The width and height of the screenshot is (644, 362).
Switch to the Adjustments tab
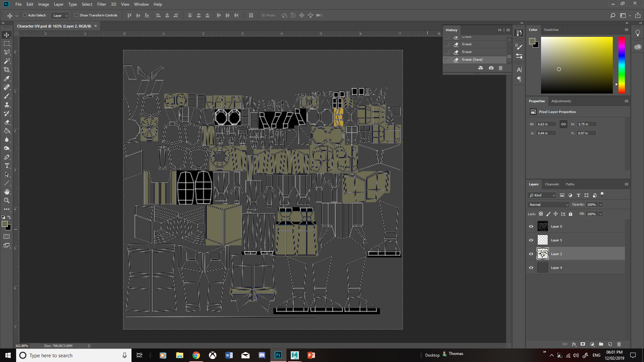[x=561, y=101]
